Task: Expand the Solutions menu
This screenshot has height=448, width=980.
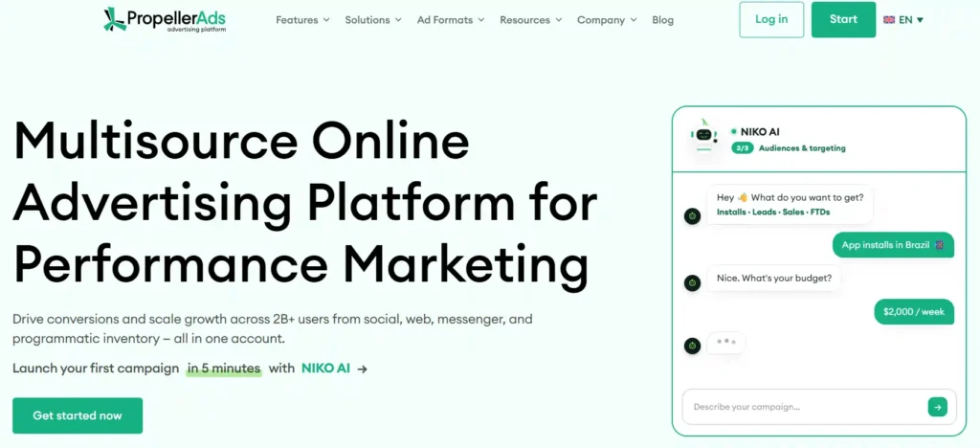Action: [x=373, y=20]
